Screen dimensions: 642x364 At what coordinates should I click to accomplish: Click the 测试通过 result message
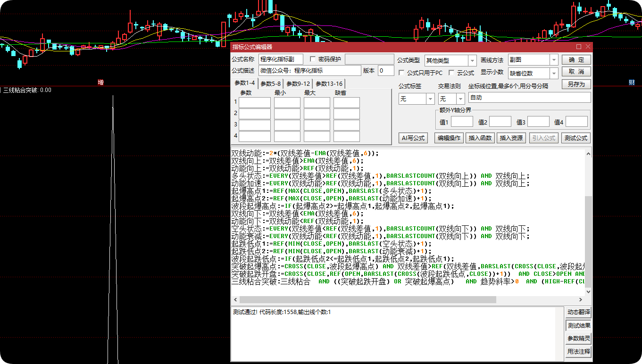tap(282, 312)
